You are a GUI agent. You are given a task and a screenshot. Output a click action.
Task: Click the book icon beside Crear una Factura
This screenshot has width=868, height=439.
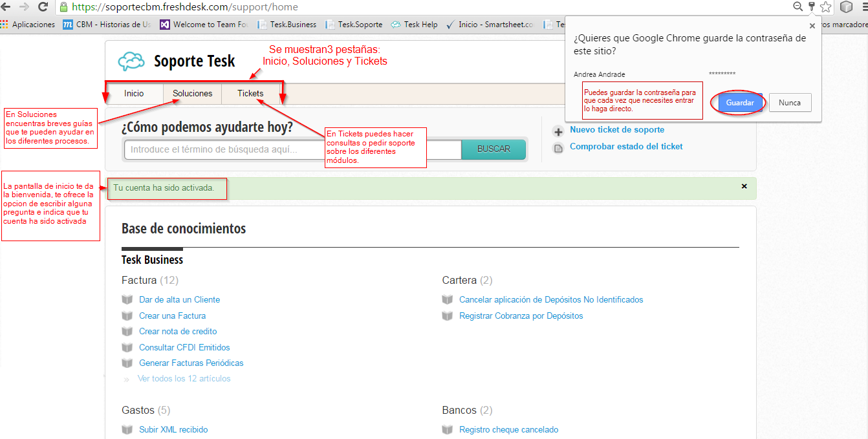(x=127, y=316)
